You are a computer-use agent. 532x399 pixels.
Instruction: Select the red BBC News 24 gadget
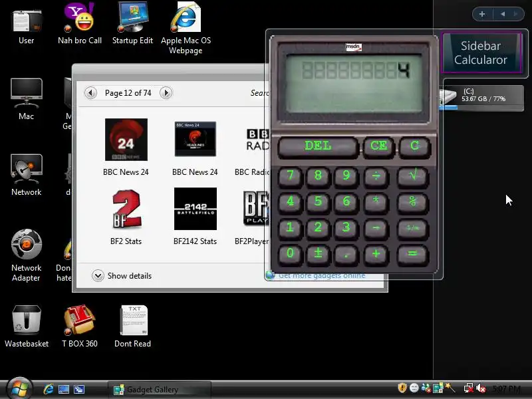pos(126,147)
